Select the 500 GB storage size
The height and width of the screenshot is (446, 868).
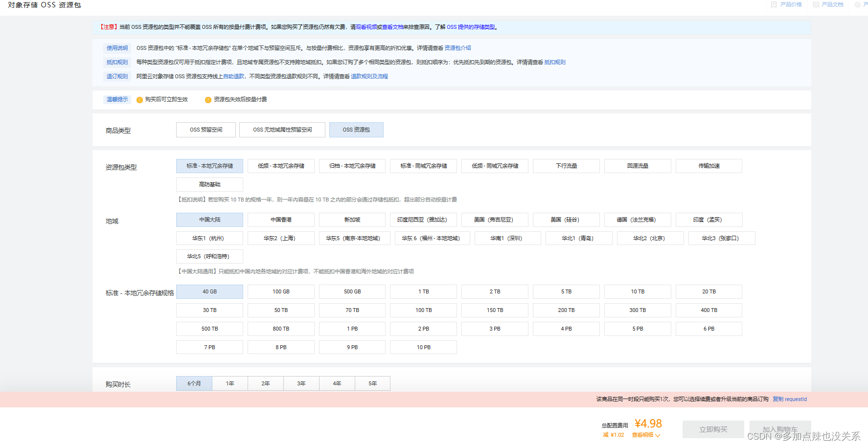[352, 291]
